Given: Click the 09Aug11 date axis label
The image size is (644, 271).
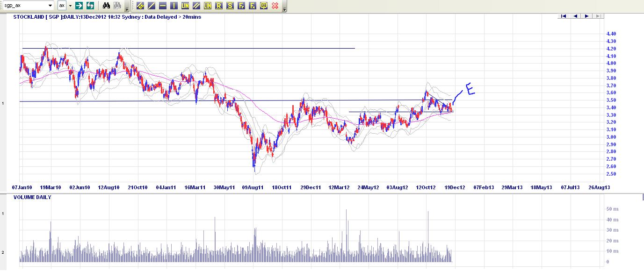Looking at the screenshot, I should pyautogui.click(x=253, y=187).
